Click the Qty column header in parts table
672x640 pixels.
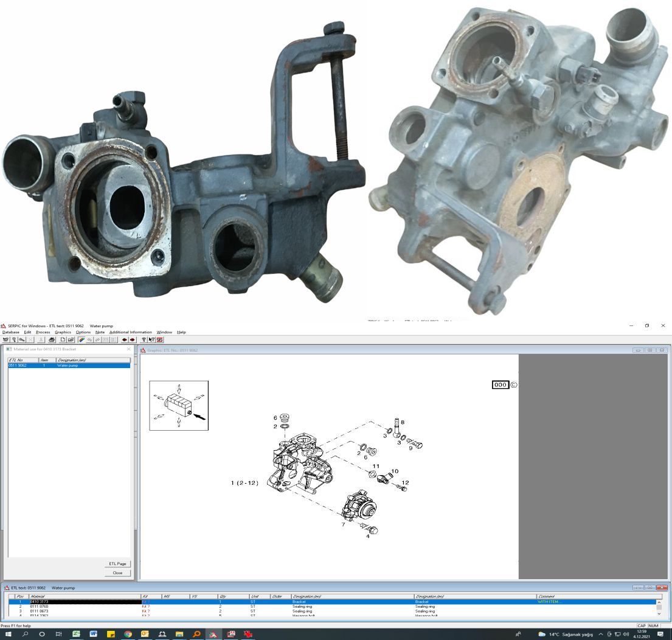pyautogui.click(x=233, y=596)
